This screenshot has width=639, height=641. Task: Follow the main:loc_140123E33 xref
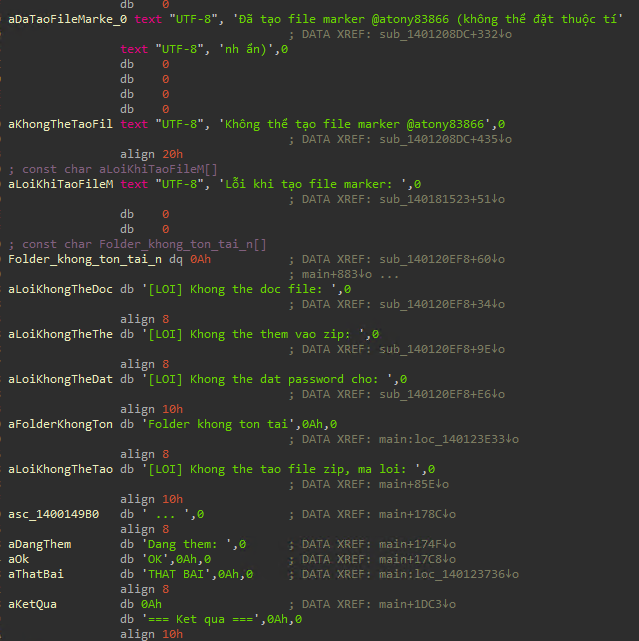[x=449, y=439]
